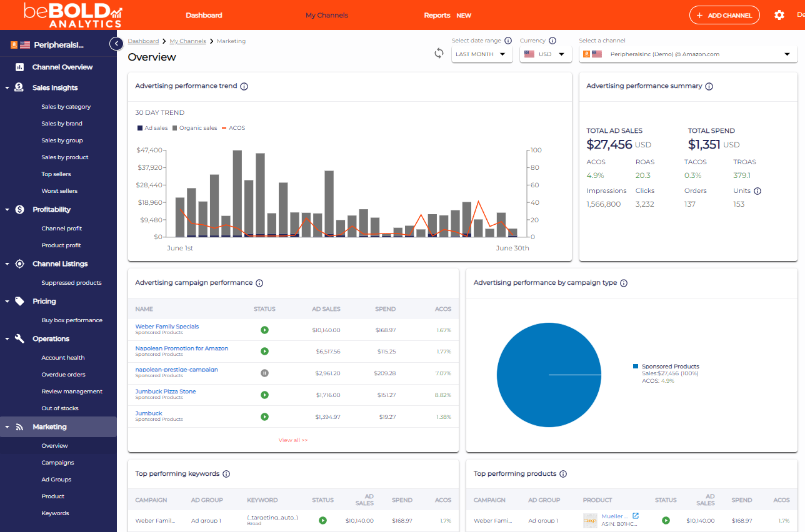
Task: Click the refresh data icon
Action: coord(439,54)
